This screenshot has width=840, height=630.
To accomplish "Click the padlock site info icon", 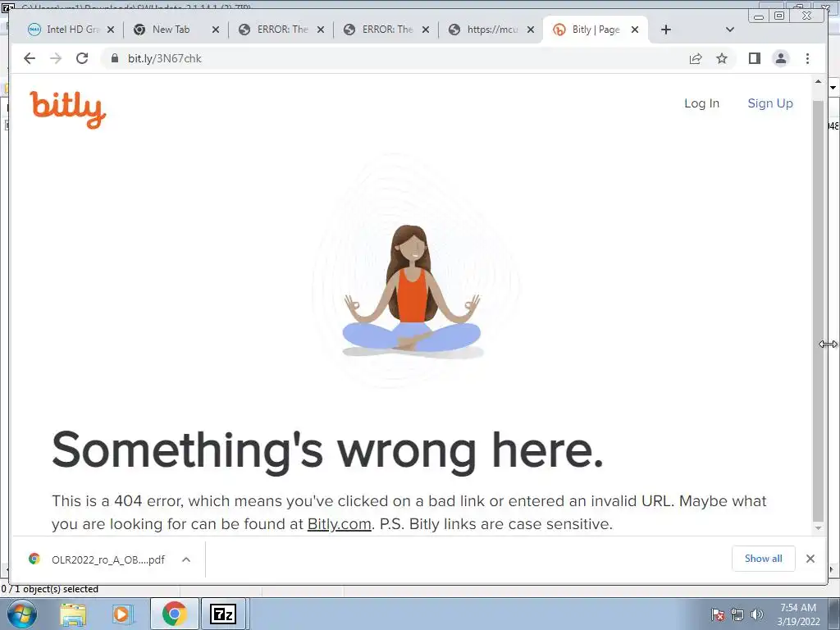I will coord(114,58).
